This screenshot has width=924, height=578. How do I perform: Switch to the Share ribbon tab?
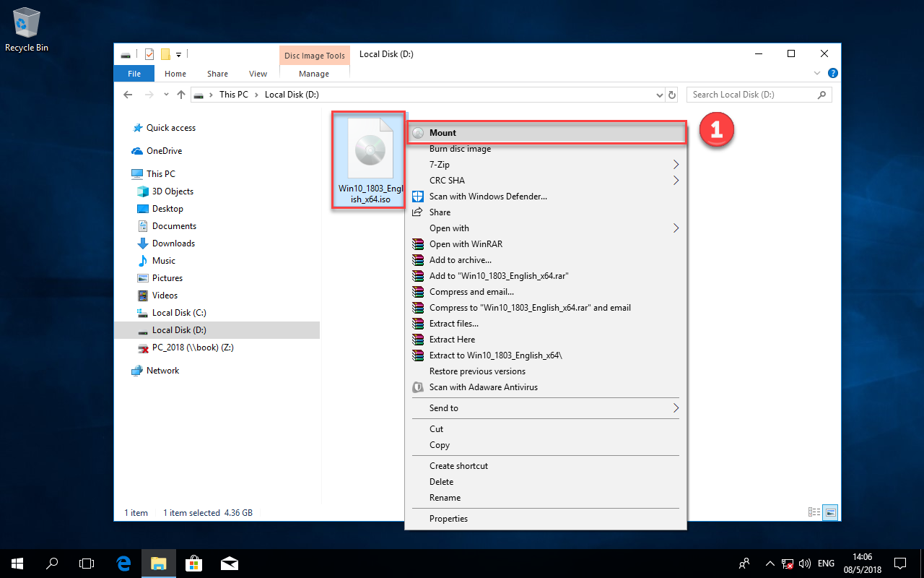217,73
